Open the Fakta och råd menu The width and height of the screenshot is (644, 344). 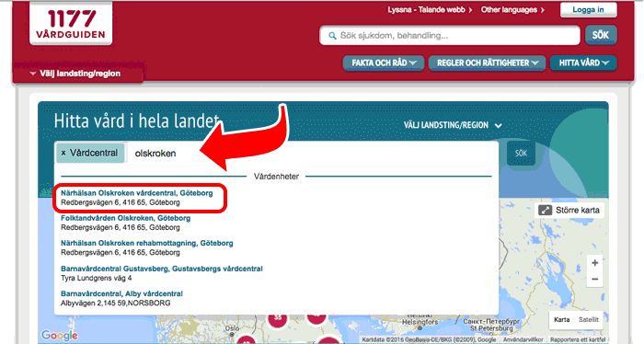pos(384,63)
